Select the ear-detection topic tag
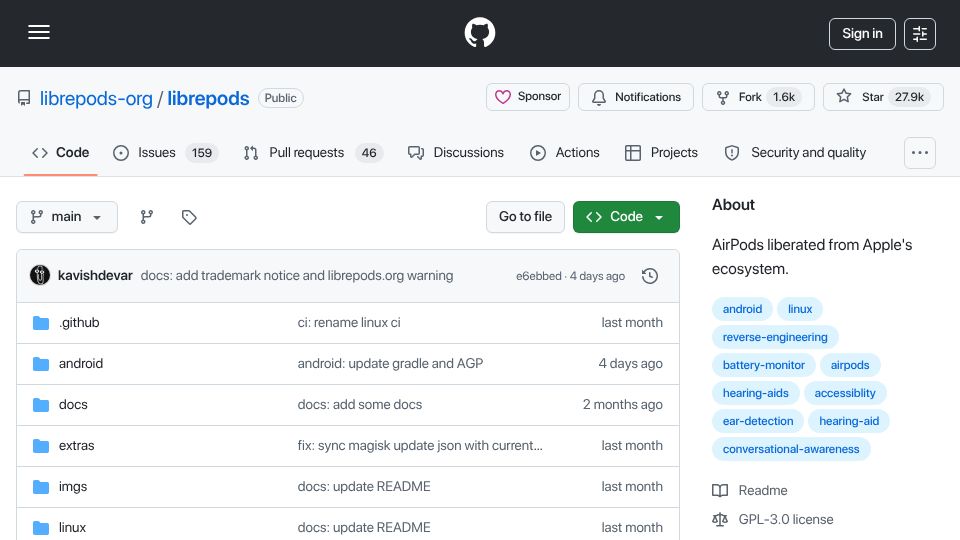This screenshot has width=960, height=540. (758, 422)
